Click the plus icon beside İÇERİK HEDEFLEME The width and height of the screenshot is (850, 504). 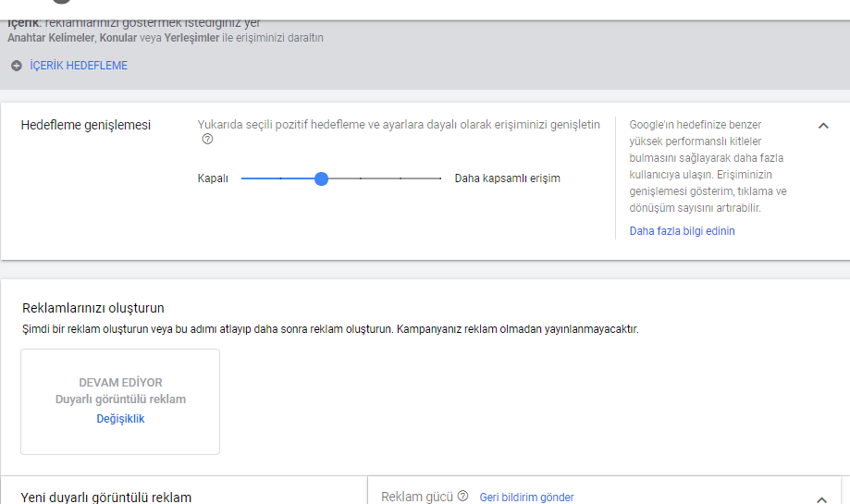tap(17, 66)
